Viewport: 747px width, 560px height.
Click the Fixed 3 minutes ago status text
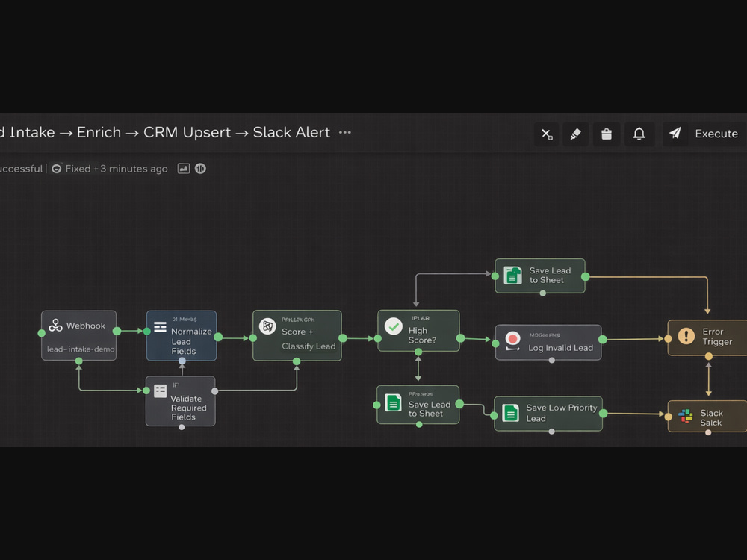coord(117,169)
